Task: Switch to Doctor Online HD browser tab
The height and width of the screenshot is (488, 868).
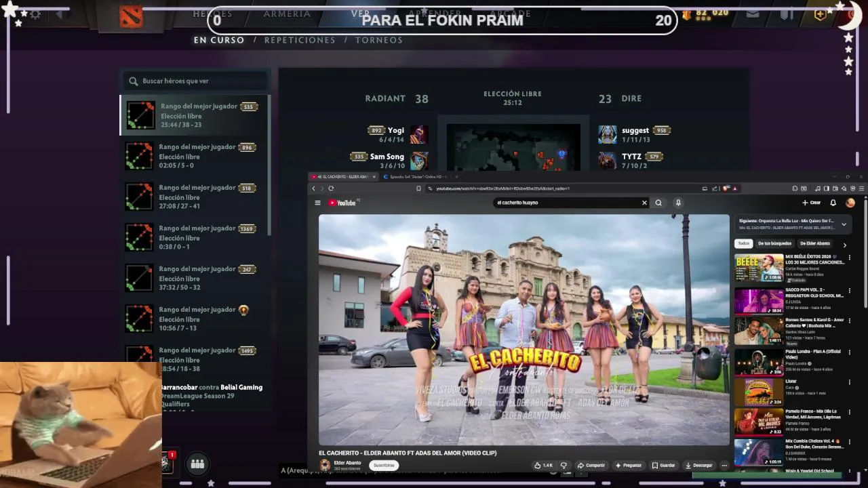Action: coord(415,177)
